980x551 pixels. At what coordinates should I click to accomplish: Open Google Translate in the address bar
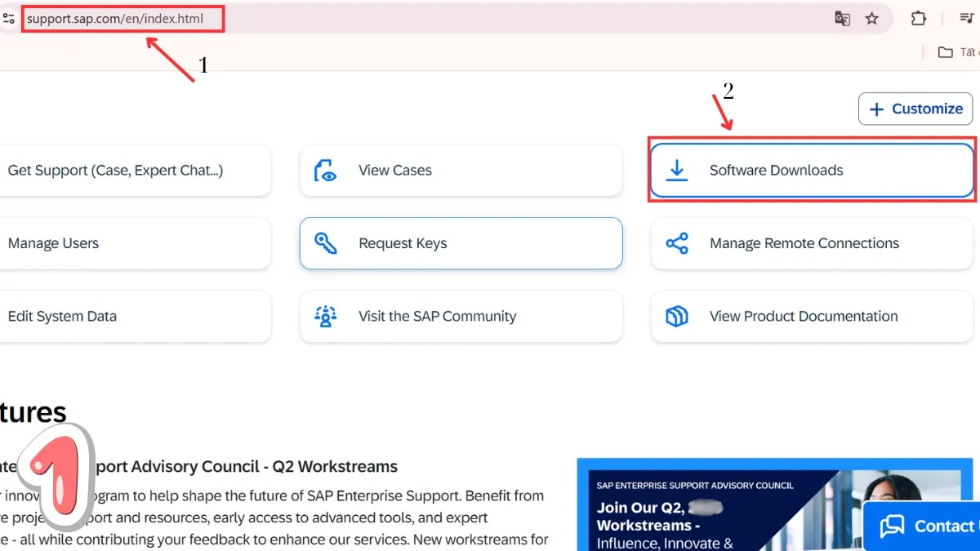click(842, 18)
